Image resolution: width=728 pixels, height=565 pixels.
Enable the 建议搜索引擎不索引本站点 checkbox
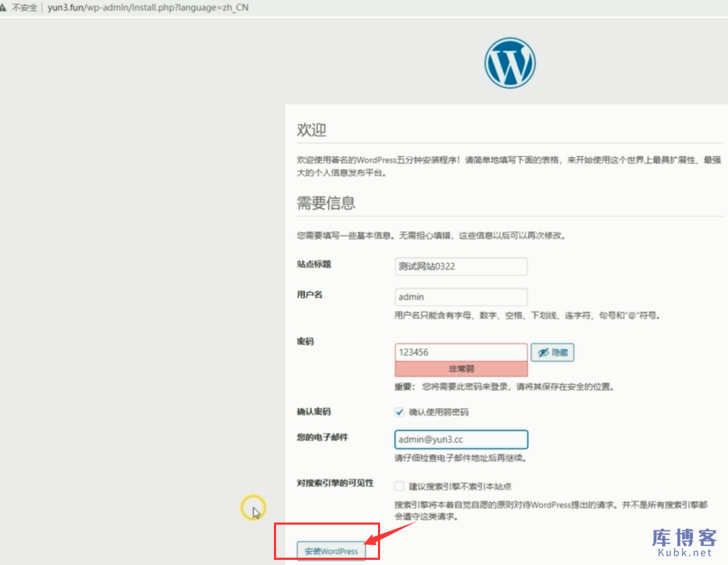[399, 485]
